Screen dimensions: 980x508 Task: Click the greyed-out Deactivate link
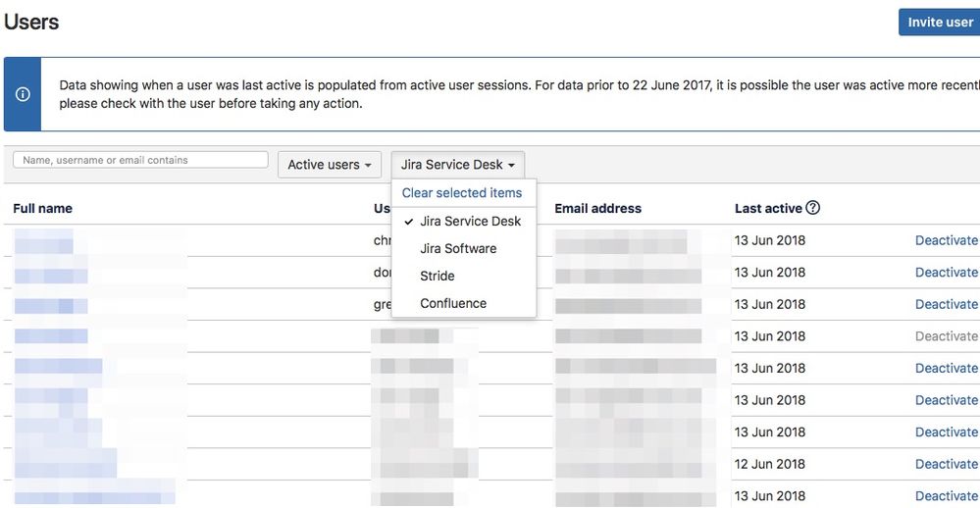[x=947, y=336]
